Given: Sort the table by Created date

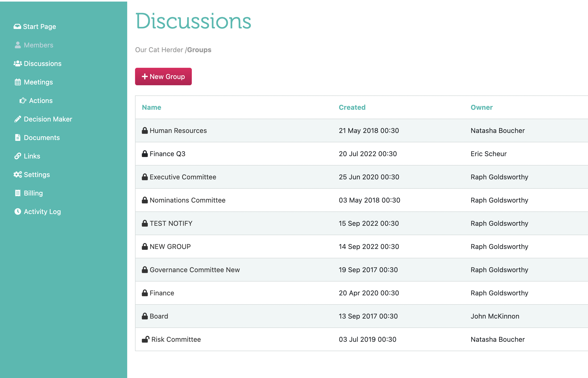Looking at the screenshot, I should pyautogui.click(x=352, y=107).
